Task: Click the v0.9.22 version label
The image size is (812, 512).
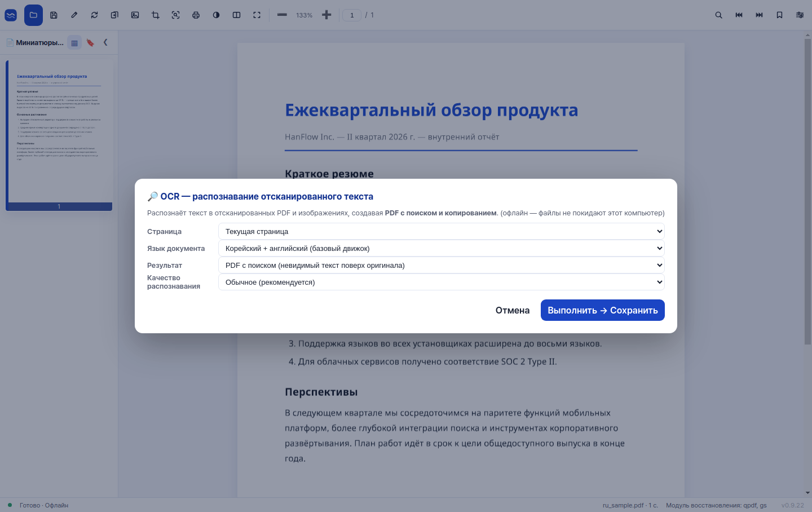Action: (793, 505)
